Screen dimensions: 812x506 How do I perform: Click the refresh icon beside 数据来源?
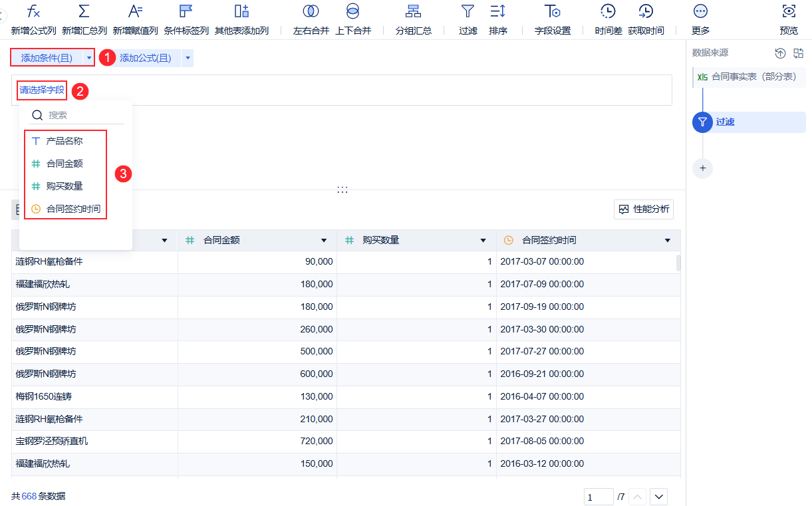click(x=781, y=53)
